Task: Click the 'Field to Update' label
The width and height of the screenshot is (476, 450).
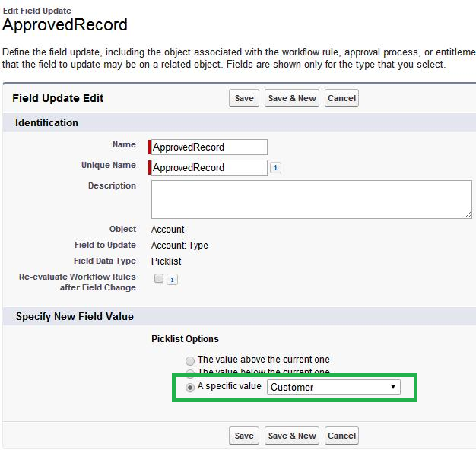Action: [x=105, y=245]
